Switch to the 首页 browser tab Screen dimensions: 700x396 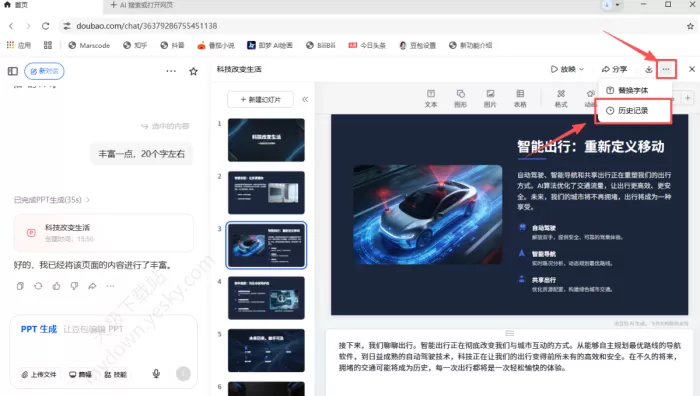coord(16,5)
